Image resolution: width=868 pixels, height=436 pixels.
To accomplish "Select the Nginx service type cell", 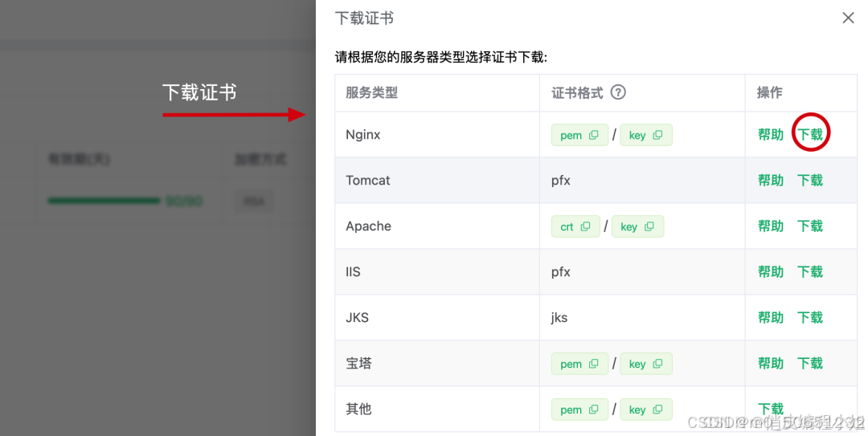I will click(437, 134).
